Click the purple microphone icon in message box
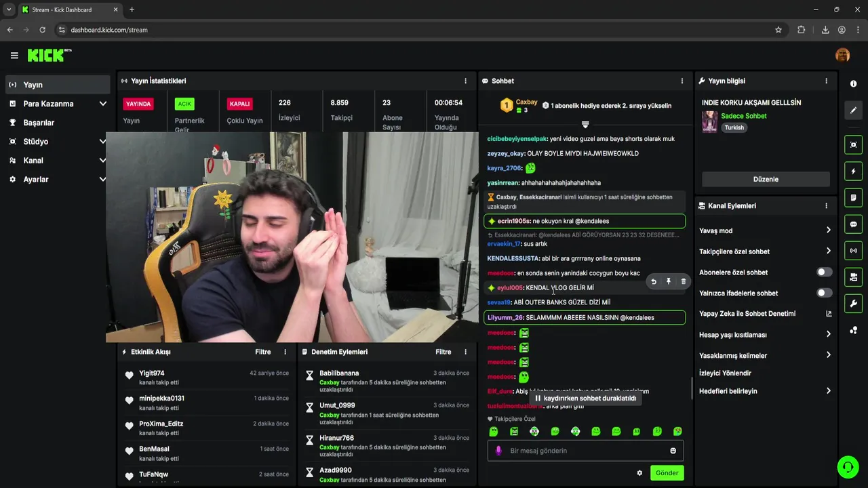Image resolution: width=868 pixels, height=488 pixels. pos(498,451)
